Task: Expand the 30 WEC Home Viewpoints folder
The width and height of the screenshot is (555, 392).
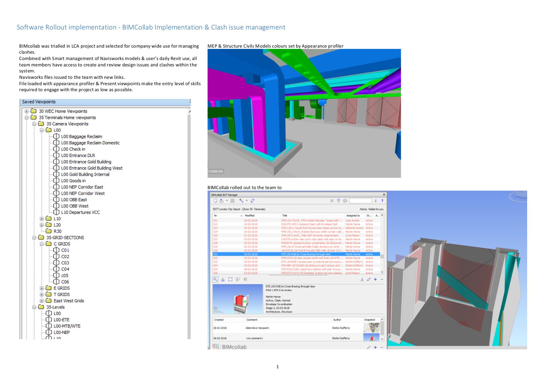Action: (27, 111)
